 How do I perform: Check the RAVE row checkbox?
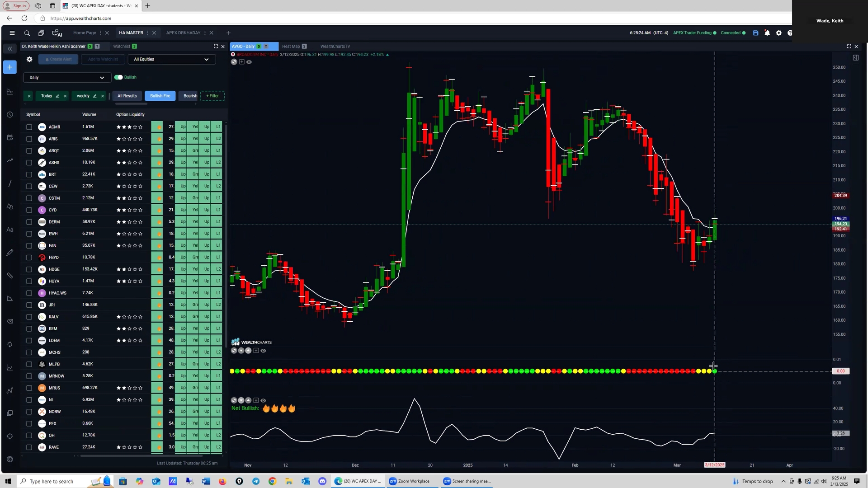click(29, 447)
